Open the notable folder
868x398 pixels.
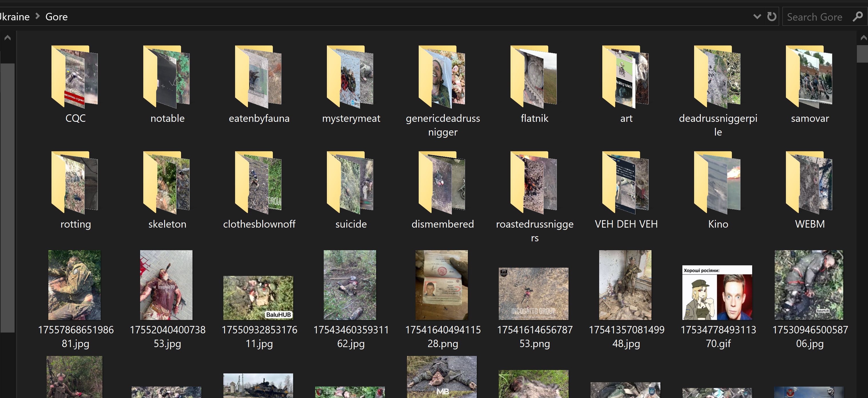[x=167, y=77]
